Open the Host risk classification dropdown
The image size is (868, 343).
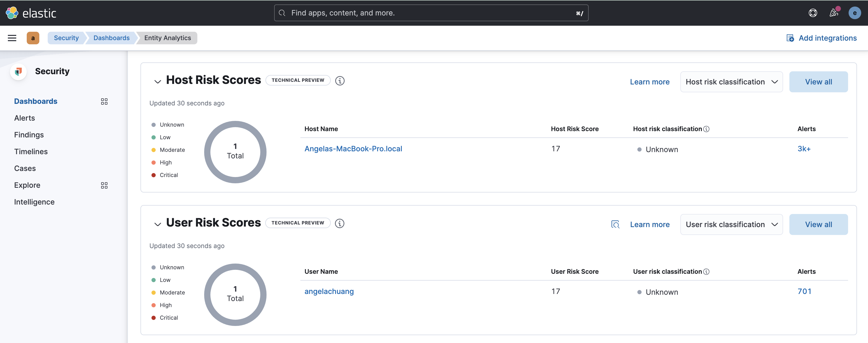coord(731,82)
